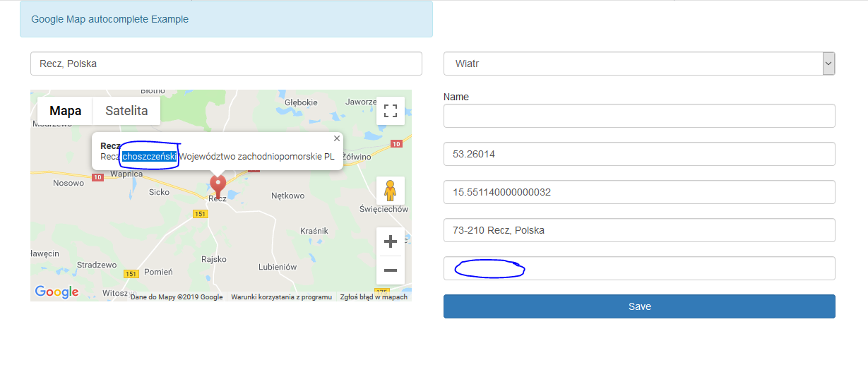This screenshot has width=868, height=389.
Task: Close the Recz info window
Action: pyautogui.click(x=337, y=138)
